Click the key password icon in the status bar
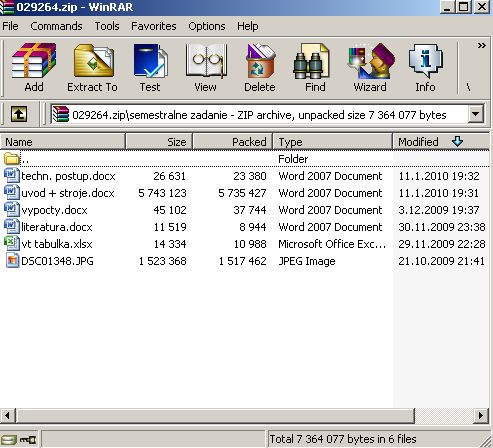 pos(28,440)
